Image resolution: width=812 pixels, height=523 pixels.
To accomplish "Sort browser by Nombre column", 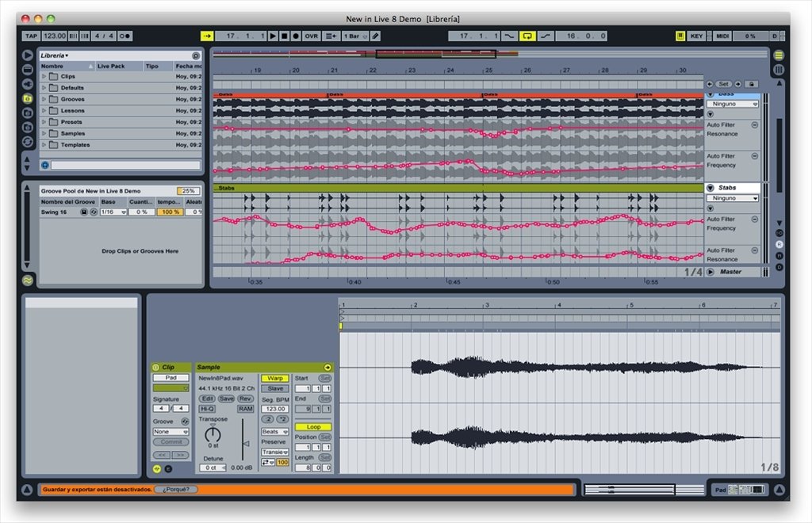I will (67, 67).
